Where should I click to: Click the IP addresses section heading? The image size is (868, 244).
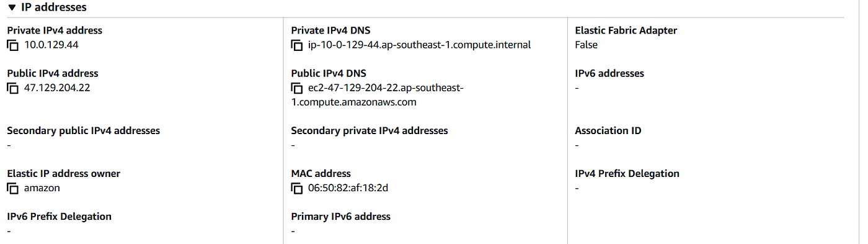pyautogui.click(x=54, y=7)
